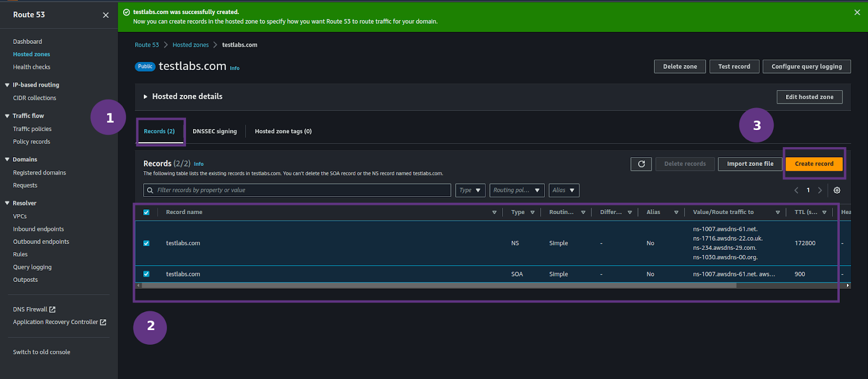Close the Route 53 navigation panel
Image resolution: width=868 pixels, height=379 pixels.
tap(106, 15)
